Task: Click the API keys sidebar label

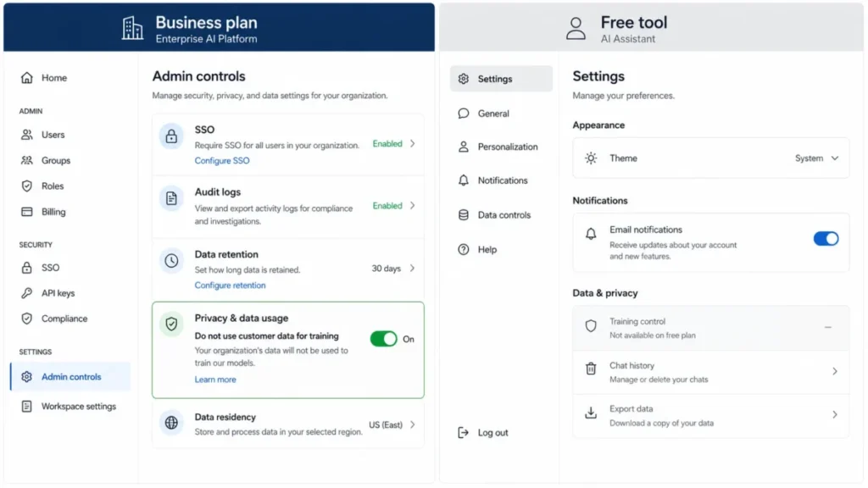Action: (x=58, y=292)
